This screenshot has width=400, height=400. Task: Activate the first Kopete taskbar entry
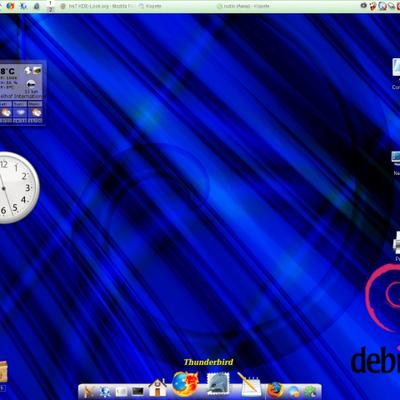pyautogui.click(x=150, y=6)
